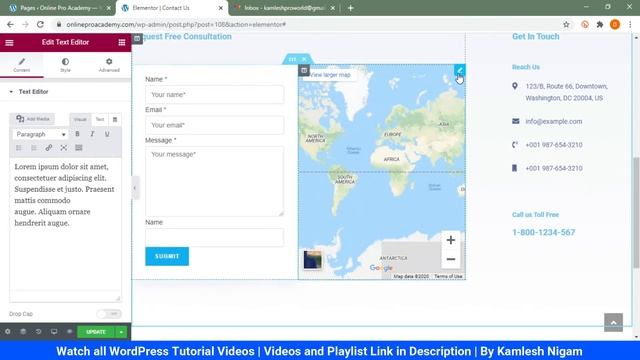Preview changes with the eye icon
Screen dimensions: 640x360
click(x=69, y=332)
